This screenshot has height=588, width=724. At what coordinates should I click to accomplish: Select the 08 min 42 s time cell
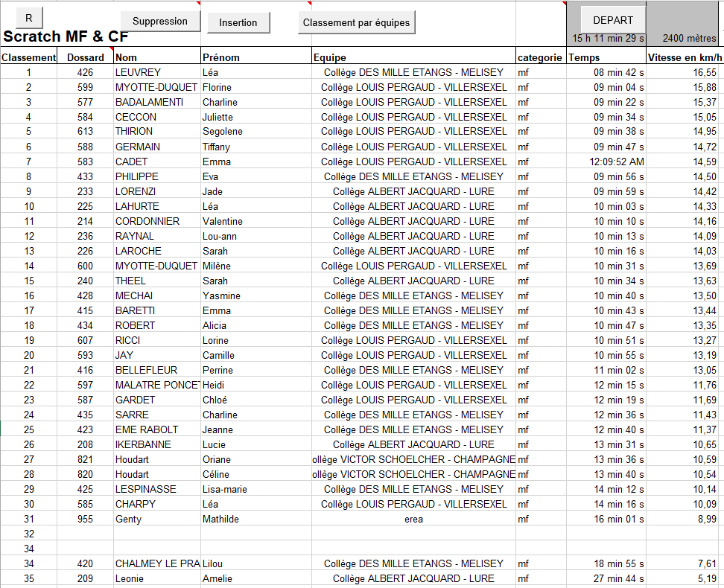click(x=606, y=72)
